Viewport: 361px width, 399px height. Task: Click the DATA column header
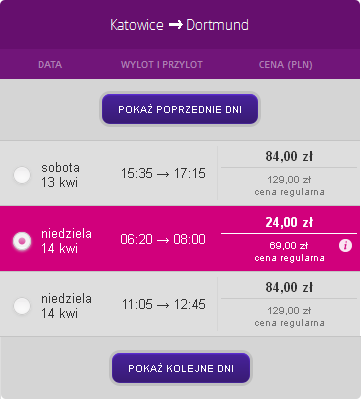[x=50, y=65]
